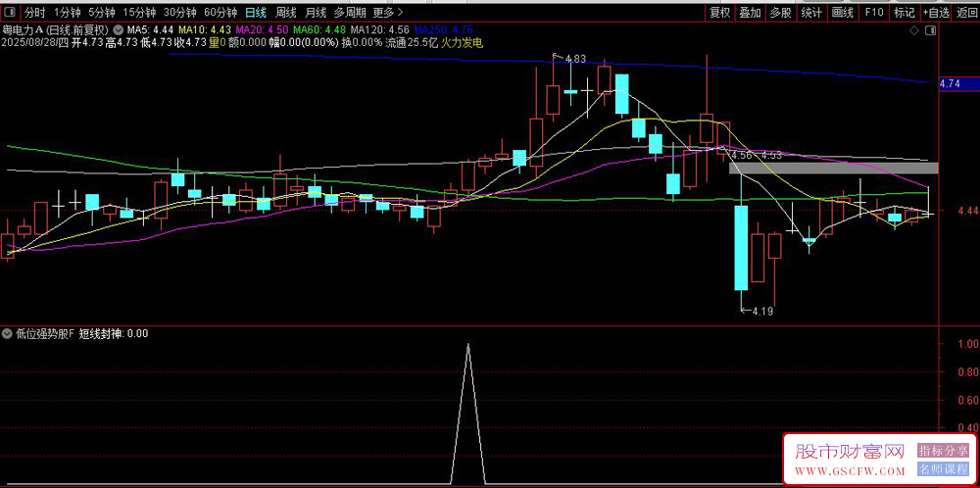Click the large cyan drop candle near 4.19
This screenshot has height=488, width=980.
click(x=741, y=248)
